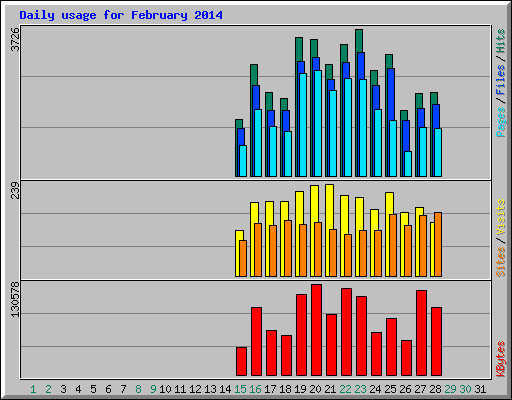Click the cyan Pages bar for day 19
Image resolution: width=512 pixels, height=400 pixels.
click(x=303, y=125)
